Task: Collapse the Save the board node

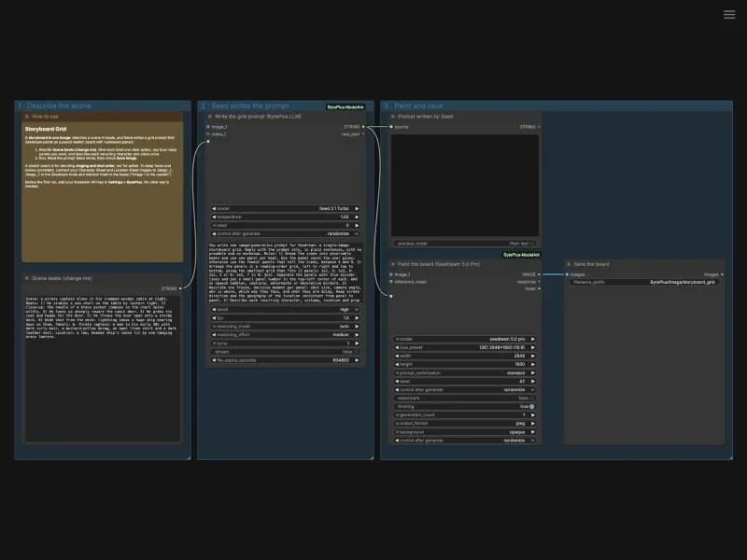Action: pos(569,264)
